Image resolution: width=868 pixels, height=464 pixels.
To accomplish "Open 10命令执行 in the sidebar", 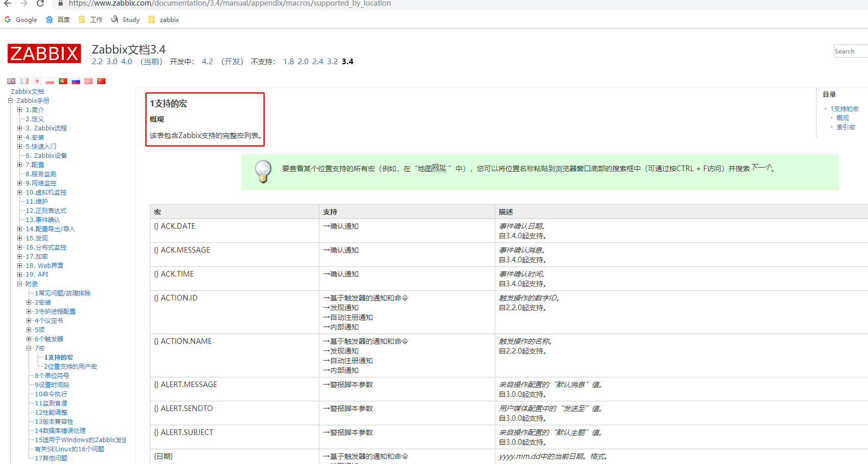I will click(x=51, y=394).
